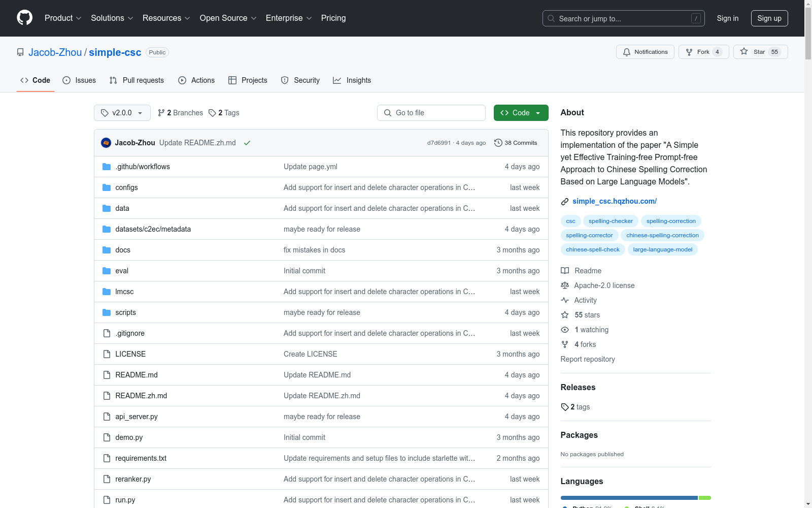The width and height of the screenshot is (812, 508).
Task: Click the Sign up button
Action: [x=769, y=18]
